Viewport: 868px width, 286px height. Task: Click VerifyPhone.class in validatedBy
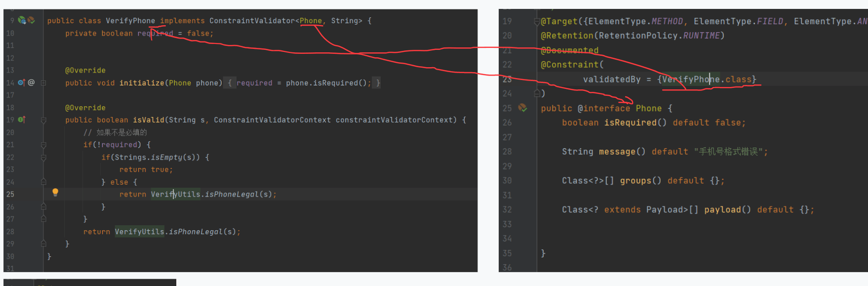pyautogui.click(x=707, y=80)
